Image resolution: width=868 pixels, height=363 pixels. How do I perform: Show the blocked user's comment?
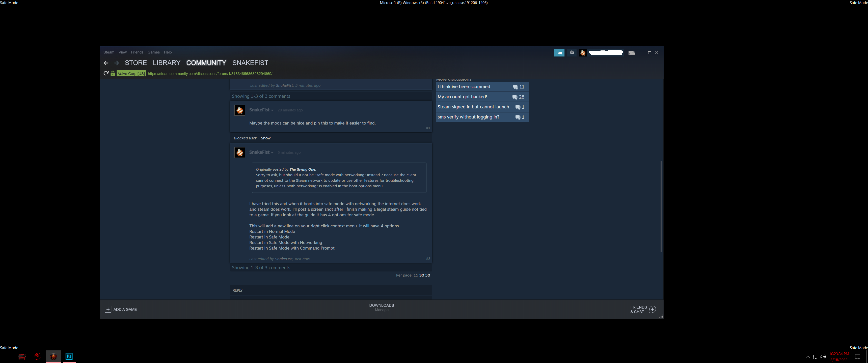tap(265, 138)
